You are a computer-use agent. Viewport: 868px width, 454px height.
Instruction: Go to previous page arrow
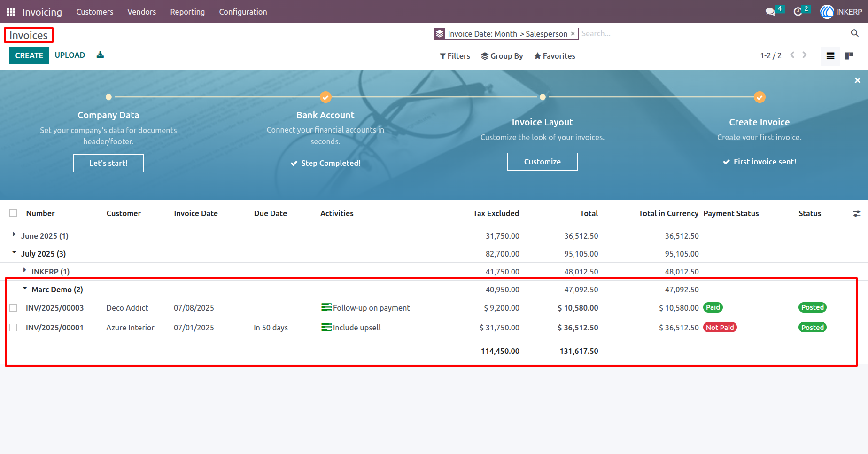click(792, 55)
